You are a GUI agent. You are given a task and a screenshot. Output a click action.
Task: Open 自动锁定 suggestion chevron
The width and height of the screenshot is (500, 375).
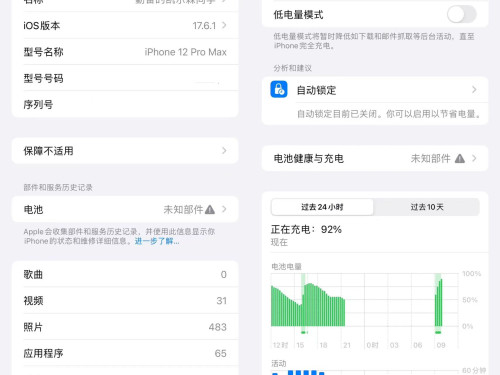click(474, 90)
